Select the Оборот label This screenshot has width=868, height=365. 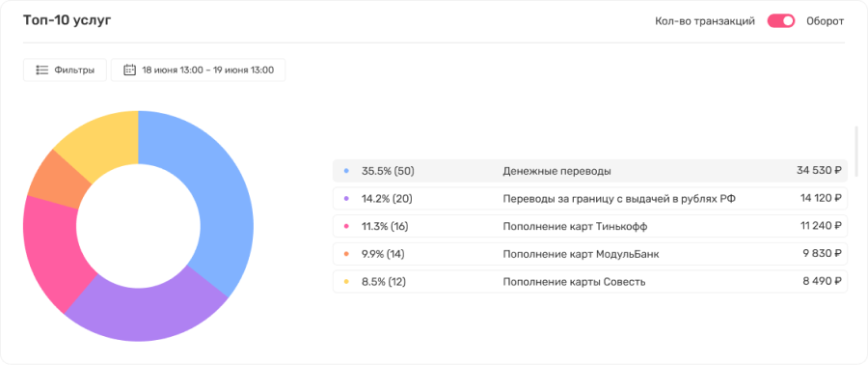click(825, 21)
